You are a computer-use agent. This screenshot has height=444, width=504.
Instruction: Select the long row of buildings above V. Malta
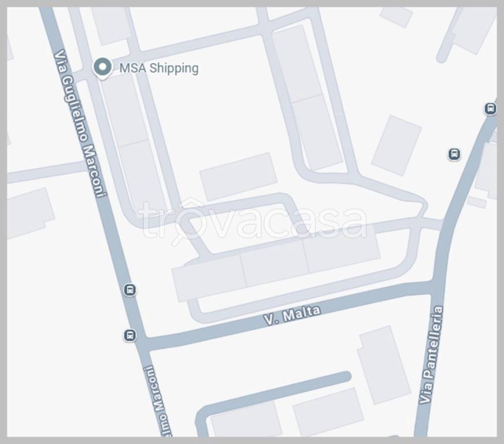(x=276, y=263)
